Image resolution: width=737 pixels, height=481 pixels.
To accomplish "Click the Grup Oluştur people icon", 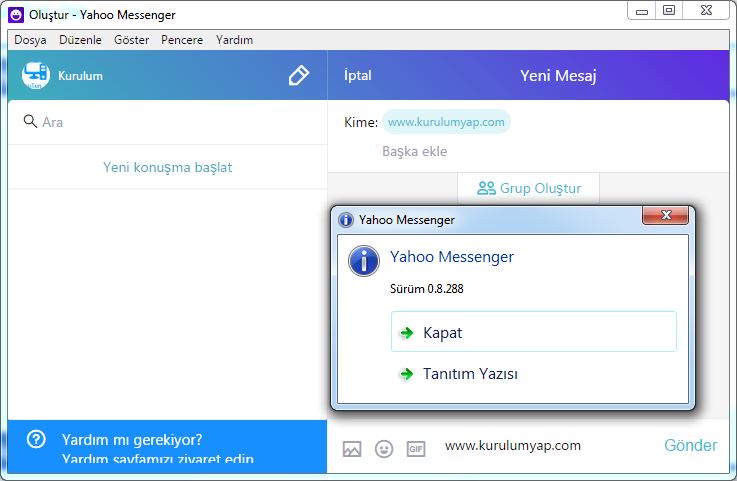I will (x=486, y=188).
